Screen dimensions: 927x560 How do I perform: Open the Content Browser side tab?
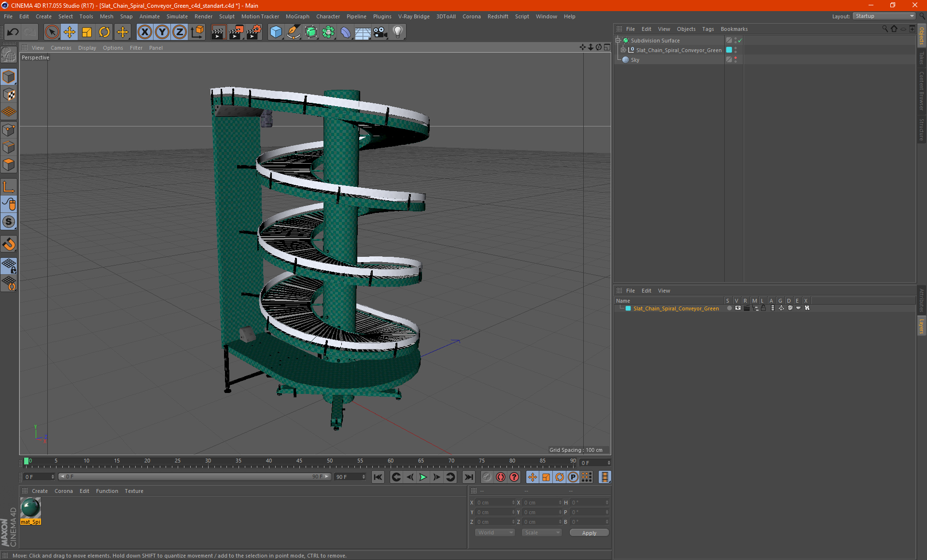tap(921, 91)
